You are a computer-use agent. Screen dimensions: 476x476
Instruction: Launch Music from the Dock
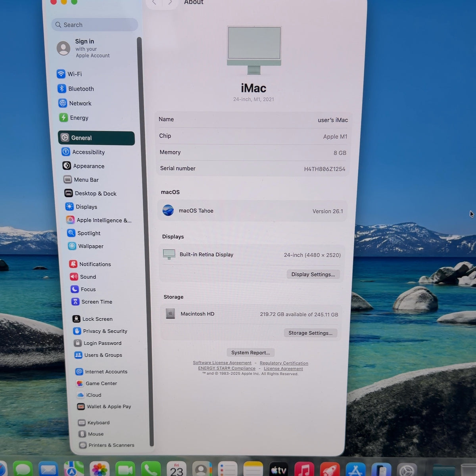[x=304, y=470]
